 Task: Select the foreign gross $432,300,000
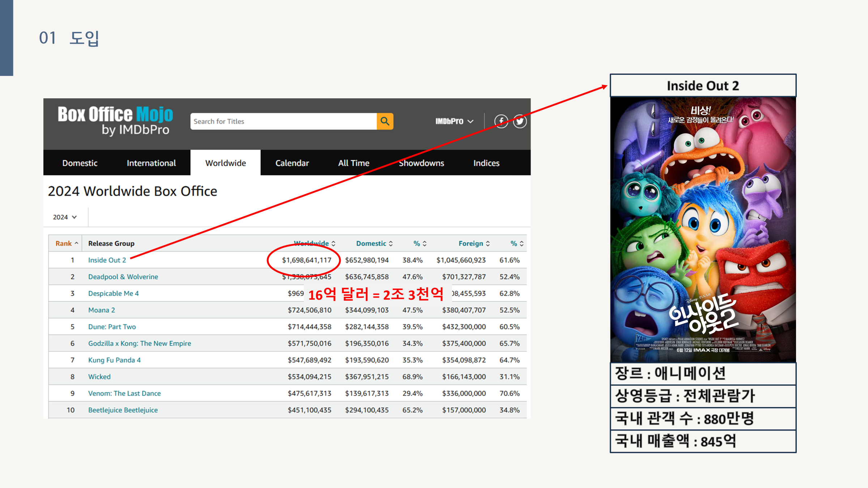[464, 326]
